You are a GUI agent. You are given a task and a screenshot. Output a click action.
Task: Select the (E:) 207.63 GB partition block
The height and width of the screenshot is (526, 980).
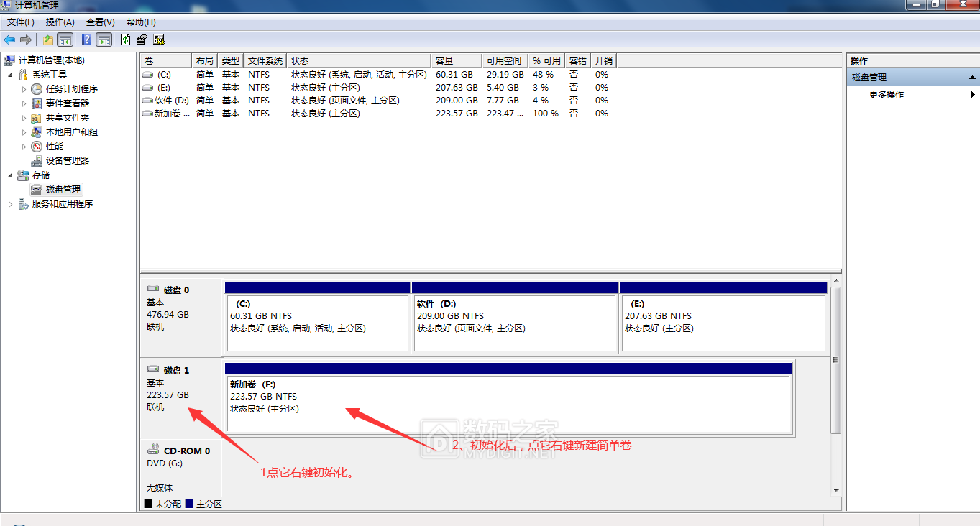(x=724, y=317)
